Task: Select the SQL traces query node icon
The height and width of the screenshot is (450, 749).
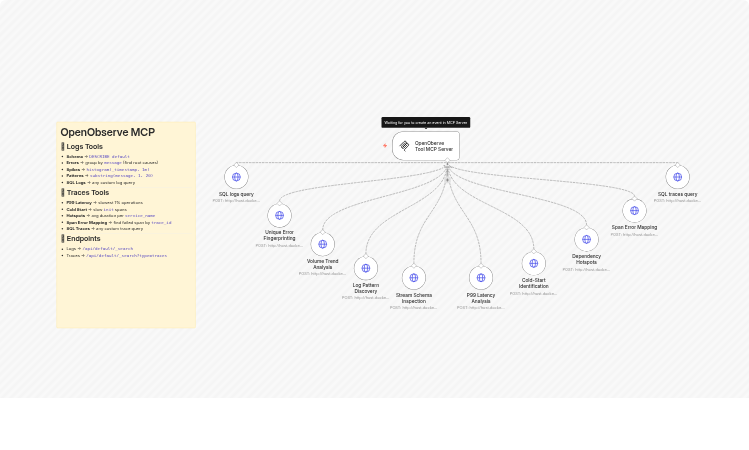Action: pyautogui.click(x=677, y=177)
